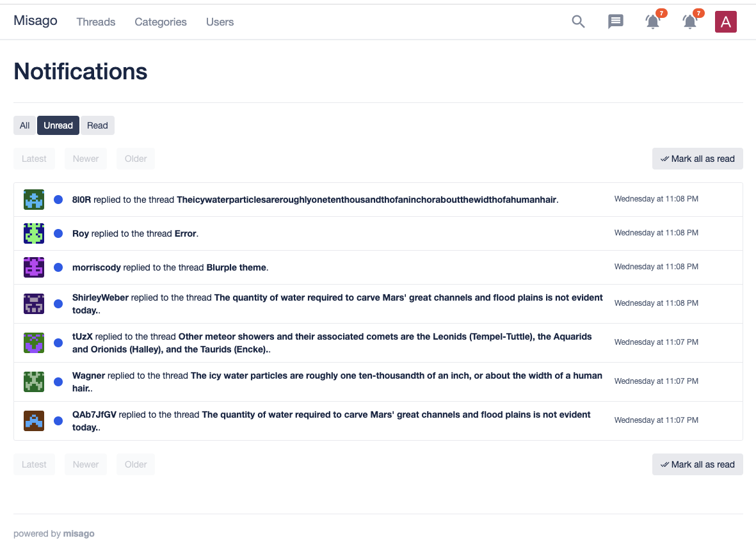
Task: Click QAb7JfGV's brown avatar
Action: point(34,421)
